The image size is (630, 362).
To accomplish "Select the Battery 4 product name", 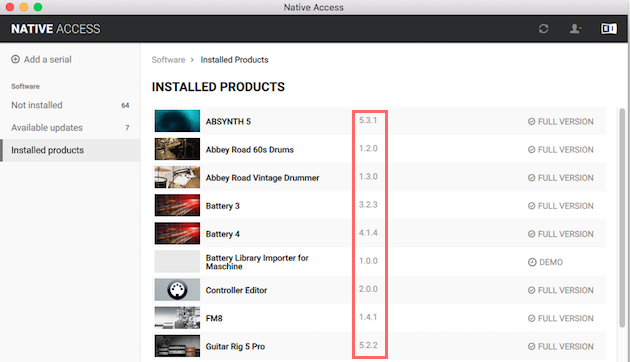I will point(223,234).
